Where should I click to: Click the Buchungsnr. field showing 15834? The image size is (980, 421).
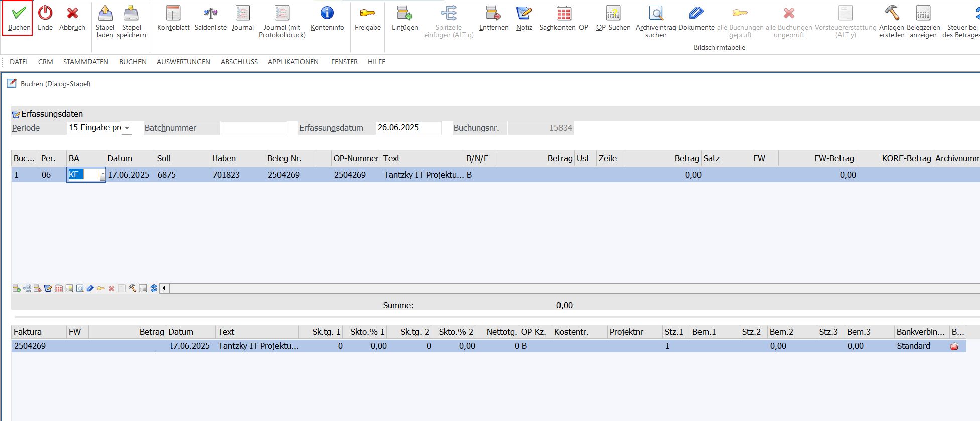[x=541, y=128]
